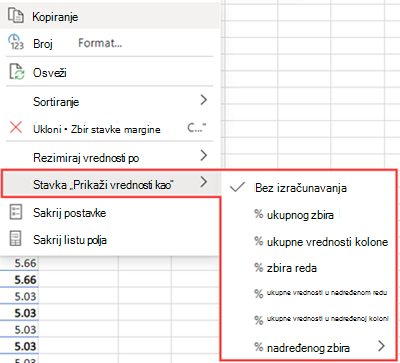Choose Osveži menu entry
The image size is (400, 363).
110,72
